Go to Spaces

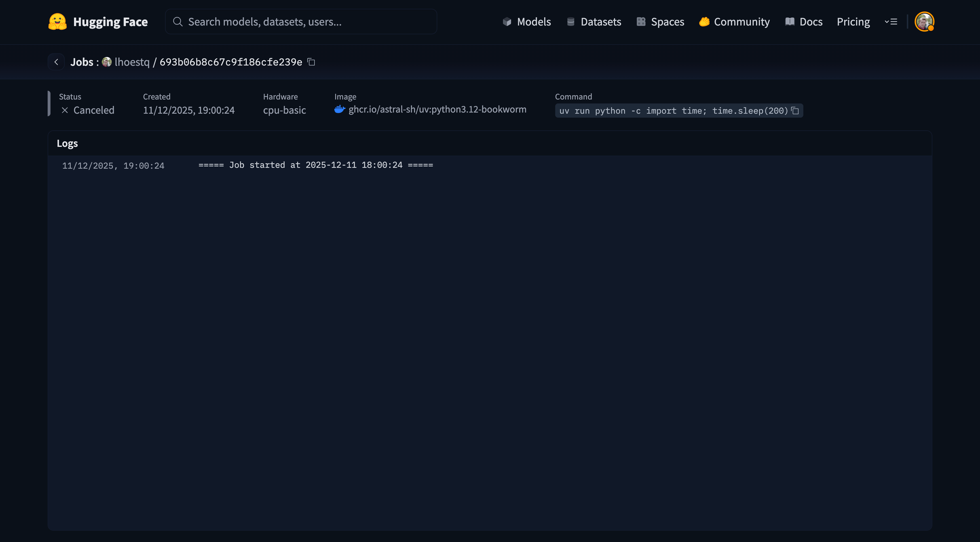coord(660,22)
